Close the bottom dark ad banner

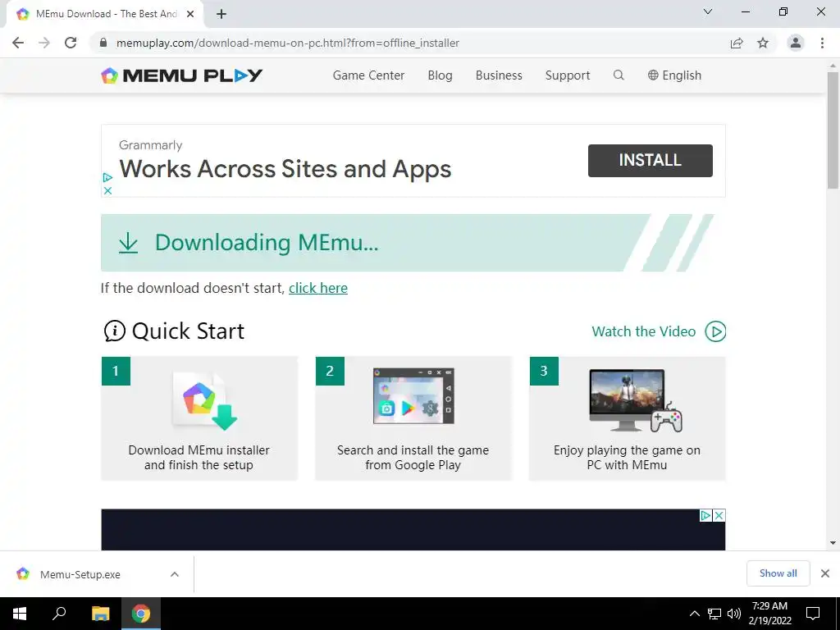pos(719,515)
